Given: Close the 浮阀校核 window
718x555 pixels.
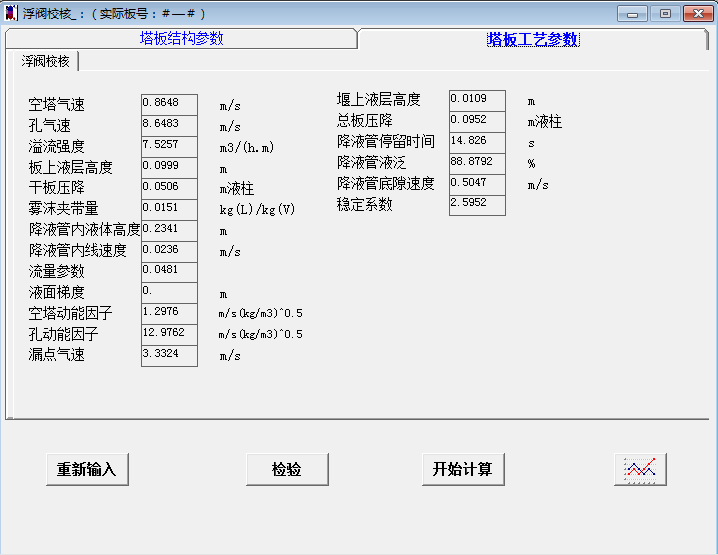Looking at the screenshot, I should 698,14.
